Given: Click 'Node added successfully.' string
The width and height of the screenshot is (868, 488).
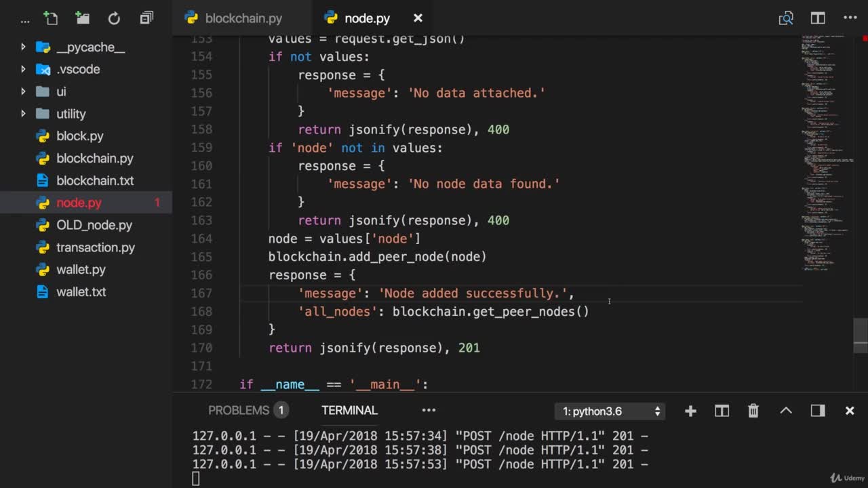Looking at the screenshot, I should click(473, 293).
